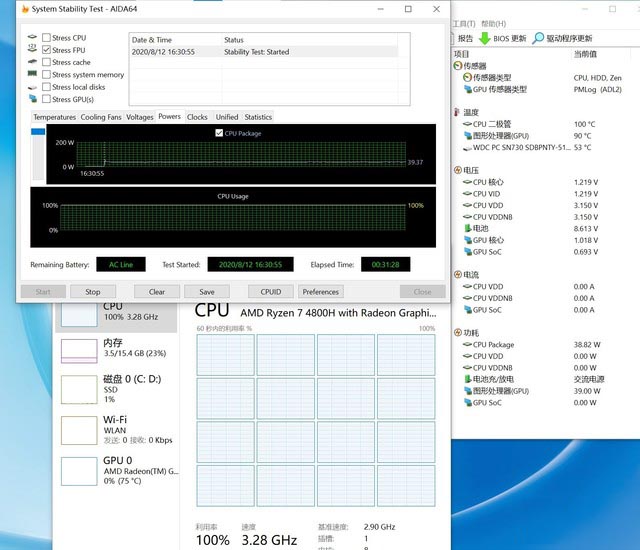Stop the stability test
The height and width of the screenshot is (550, 640).
coord(93,292)
